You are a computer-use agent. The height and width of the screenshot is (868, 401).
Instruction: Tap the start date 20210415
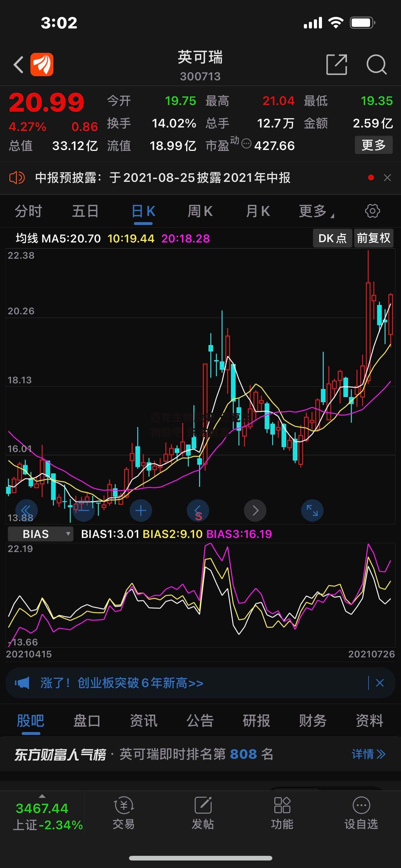[29, 654]
